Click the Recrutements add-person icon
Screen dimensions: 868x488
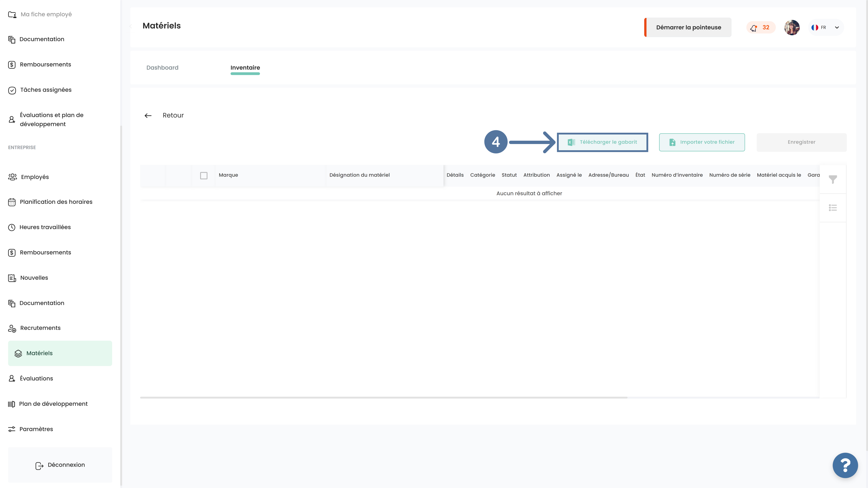click(12, 328)
